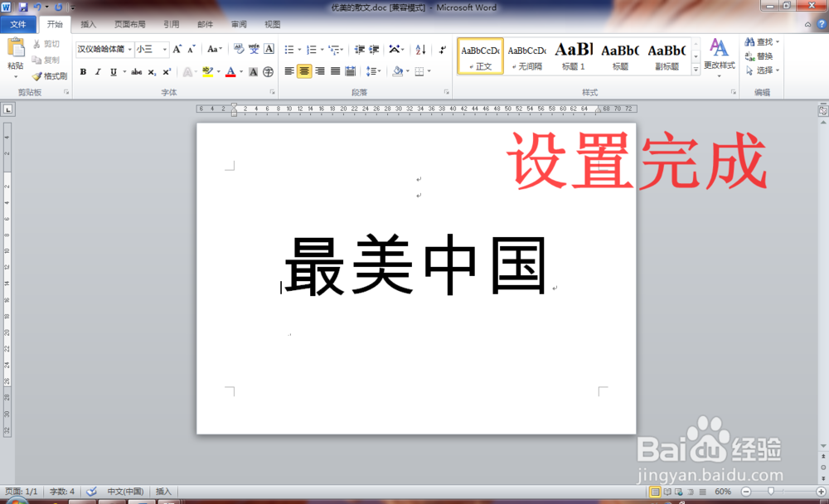
Task: Click the superscript icon
Action: [x=166, y=72]
